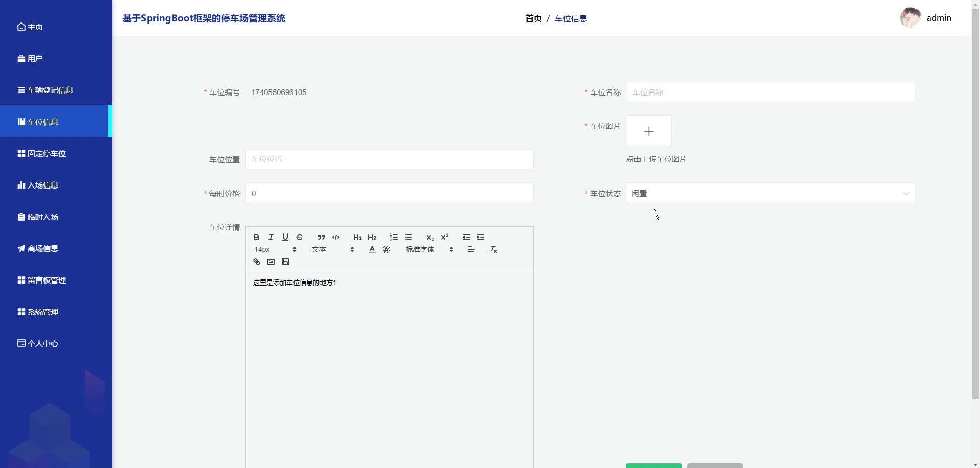Open 固定停车位 in the sidebar

[x=46, y=154]
